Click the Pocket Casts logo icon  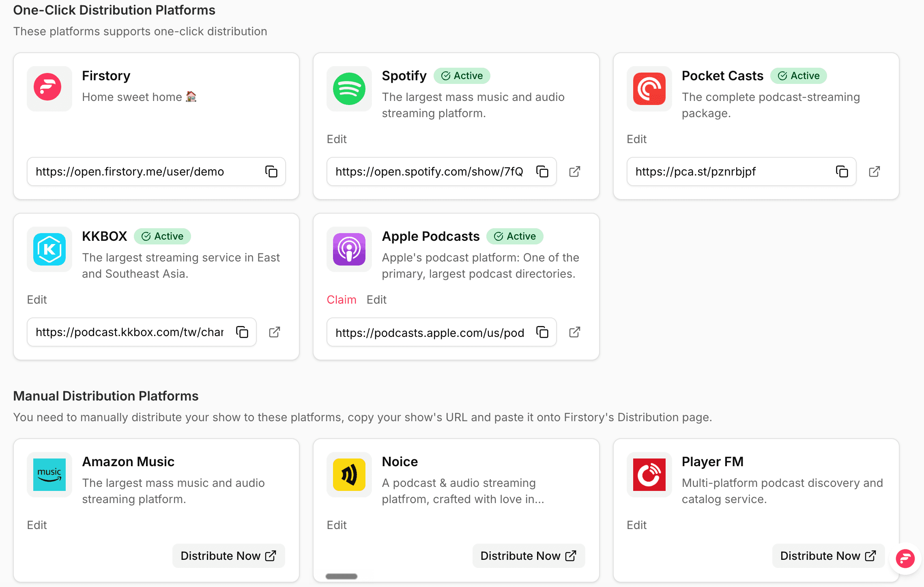pos(649,88)
